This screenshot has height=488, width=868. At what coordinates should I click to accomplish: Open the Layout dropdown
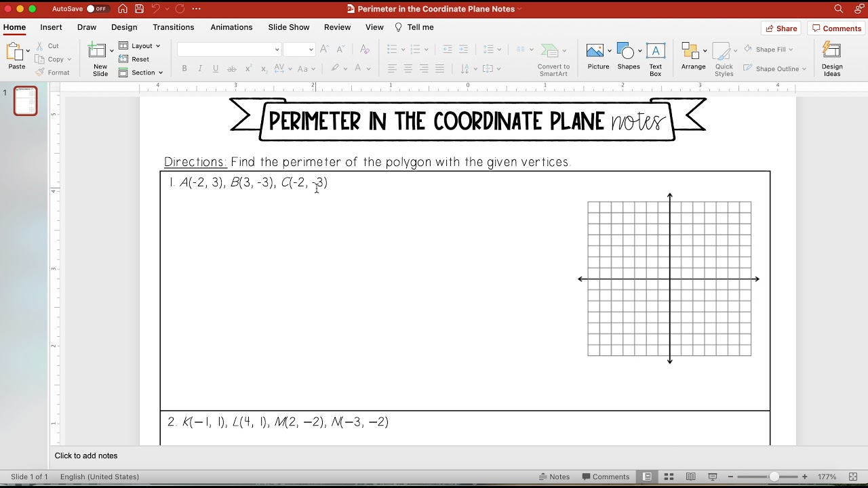click(139, 45)
